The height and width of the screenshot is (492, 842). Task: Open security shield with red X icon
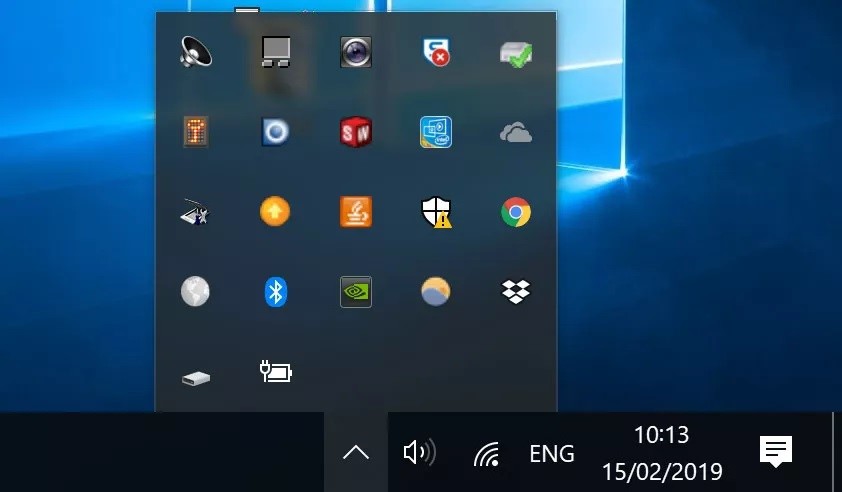435,52
